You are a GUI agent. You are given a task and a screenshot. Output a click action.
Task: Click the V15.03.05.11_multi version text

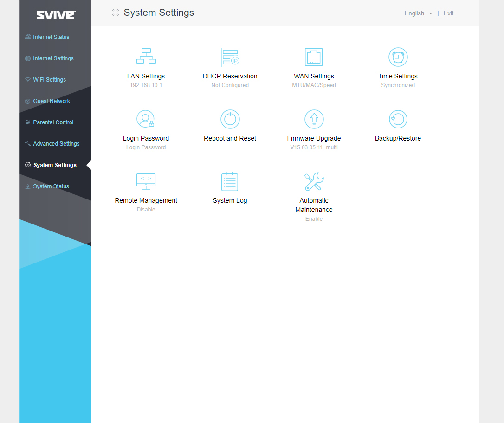click(x=314, y=147)
